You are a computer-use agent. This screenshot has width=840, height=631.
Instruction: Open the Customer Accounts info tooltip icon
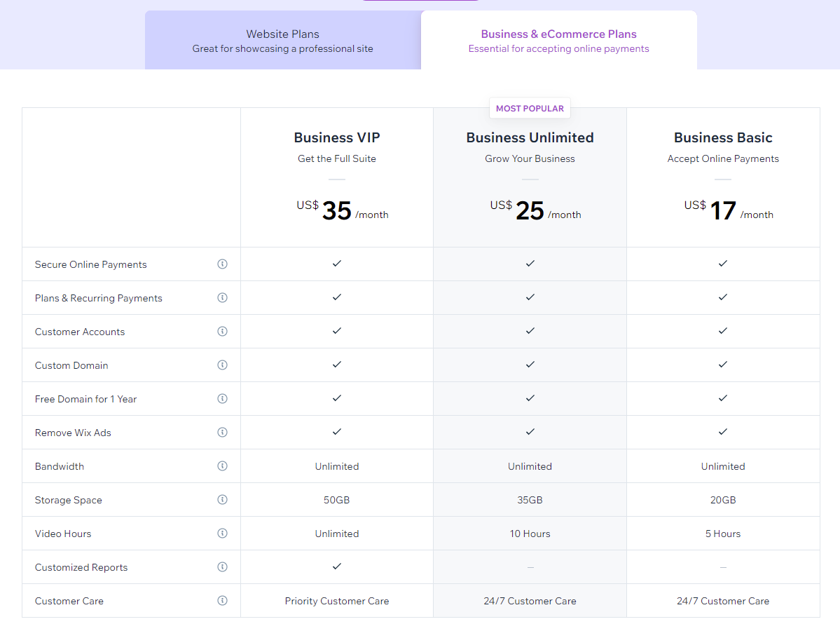(222, 332)
